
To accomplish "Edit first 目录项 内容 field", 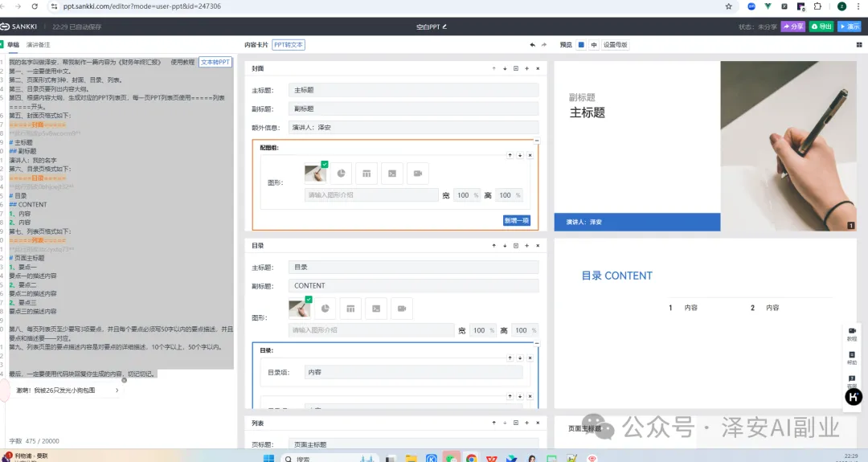I will point(413,372).
